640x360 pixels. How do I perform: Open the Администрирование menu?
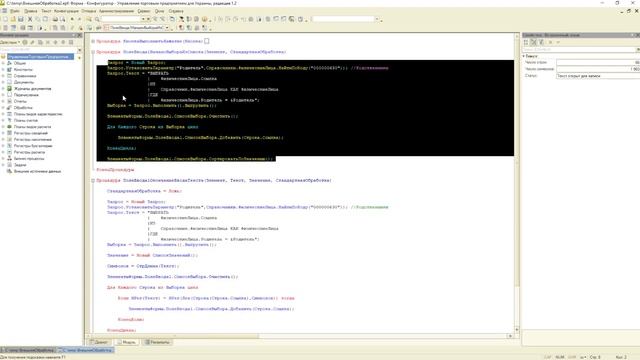tap(116, 11)
